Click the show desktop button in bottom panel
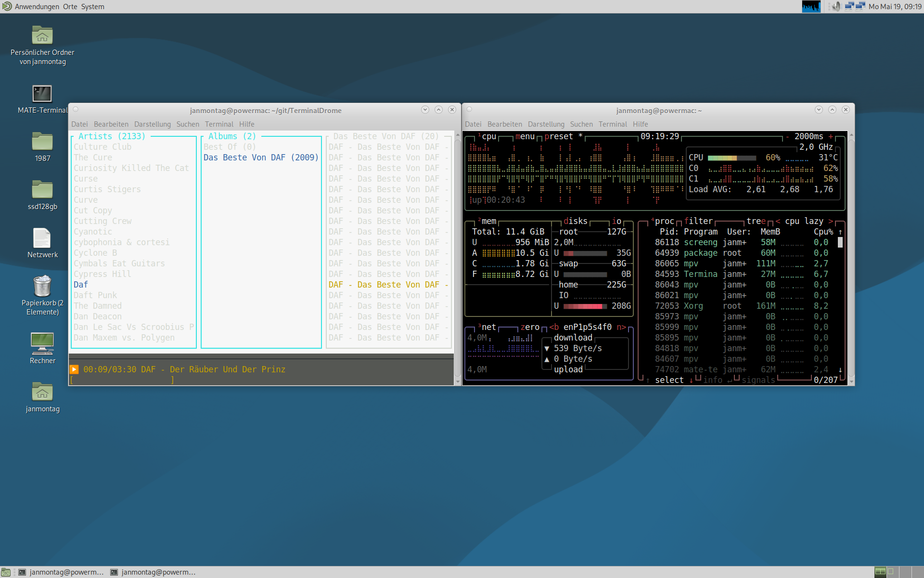The image size is (924, 578). (6, 572)
